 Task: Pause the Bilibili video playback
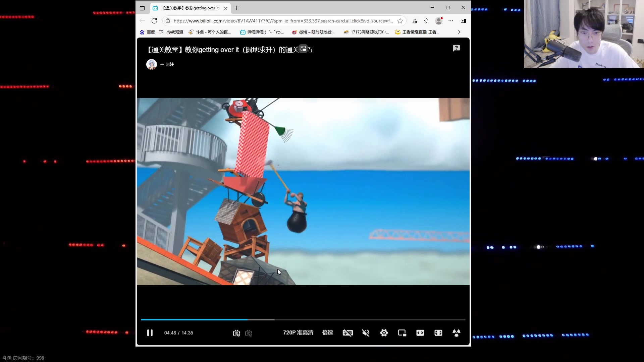tap(150, 333)
